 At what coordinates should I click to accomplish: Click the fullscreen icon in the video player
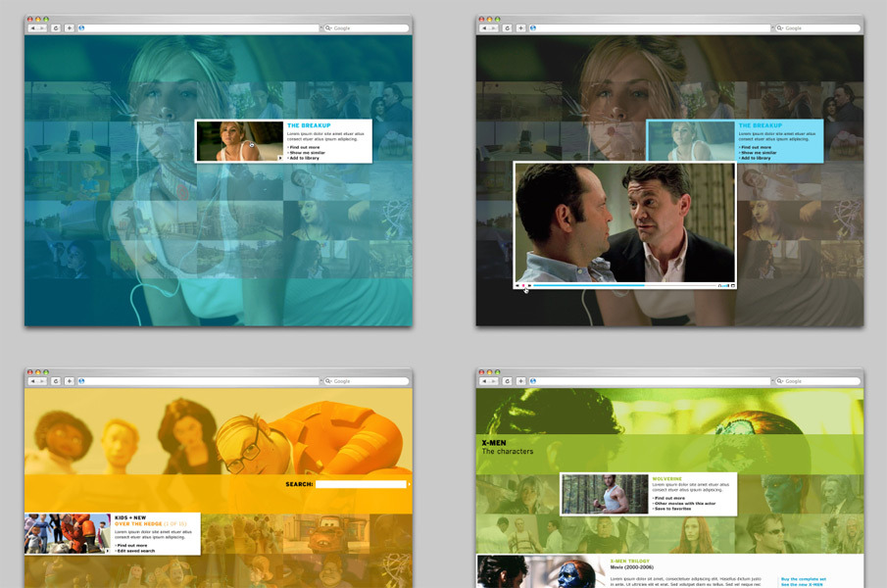[x=732, y=285]
